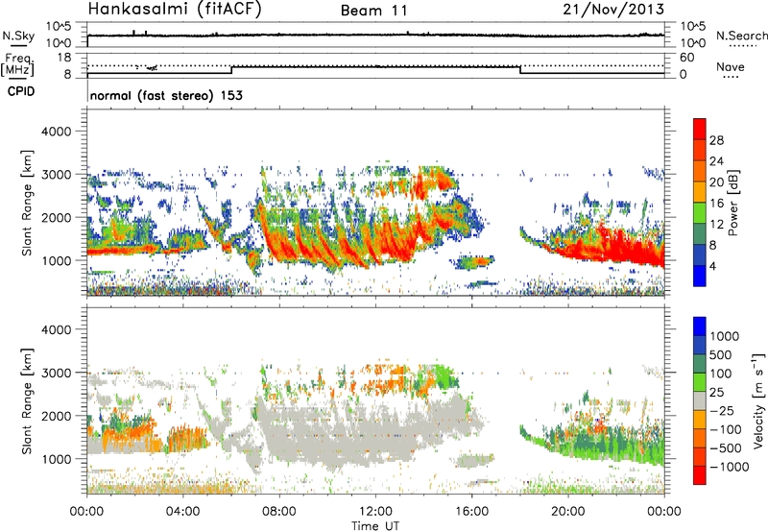The width and height of the screenshot is (768, 532).
Task: Click the Time UT axis title
Action: click(x=375, y=526)
